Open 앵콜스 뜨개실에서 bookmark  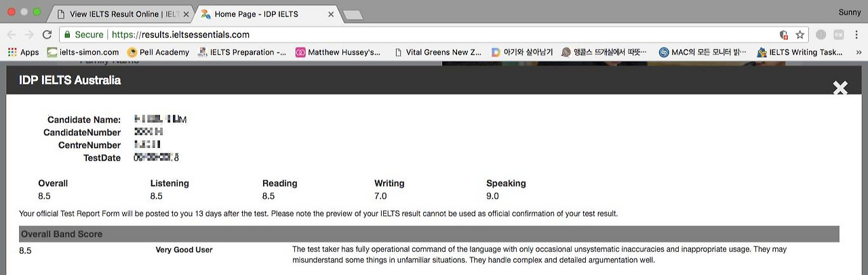[604, 52]
